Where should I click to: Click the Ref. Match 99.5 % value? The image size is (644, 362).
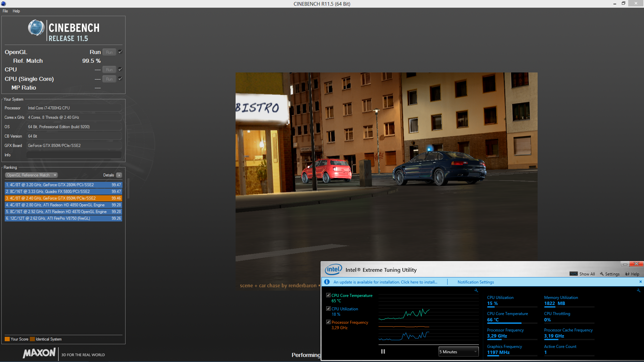pos(91,61)
